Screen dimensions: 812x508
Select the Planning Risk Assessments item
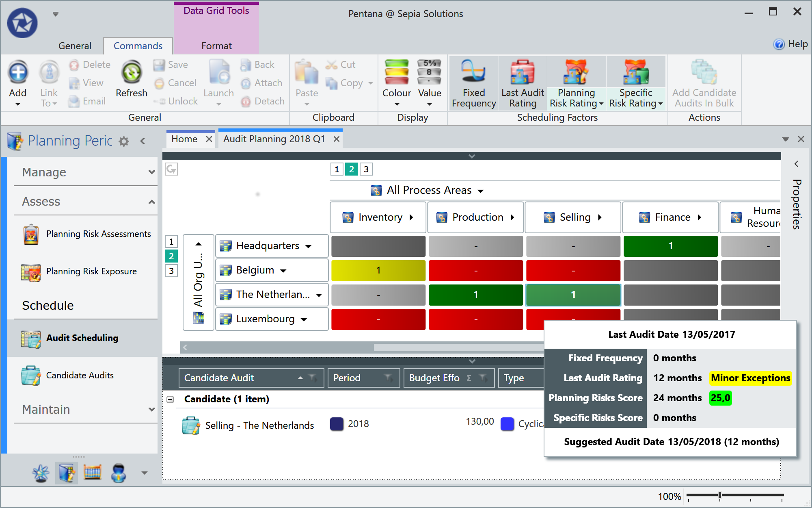click(x=98, y=234)
